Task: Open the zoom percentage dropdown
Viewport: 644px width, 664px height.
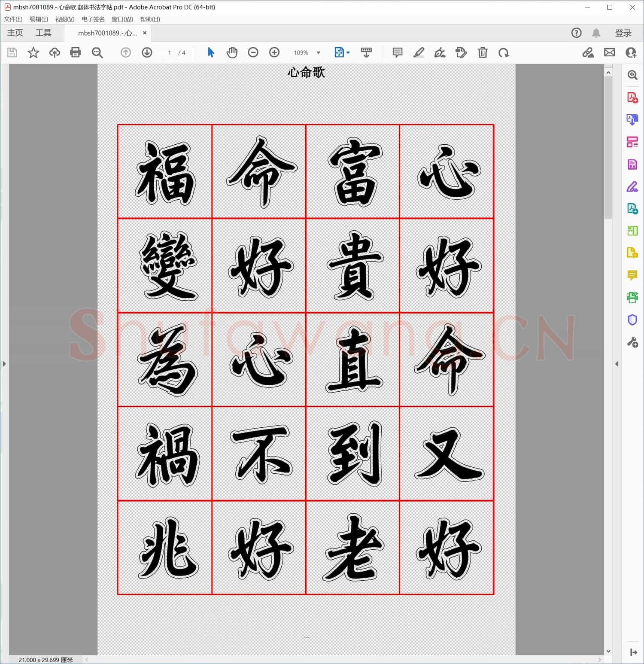Action: click(318, 52)
